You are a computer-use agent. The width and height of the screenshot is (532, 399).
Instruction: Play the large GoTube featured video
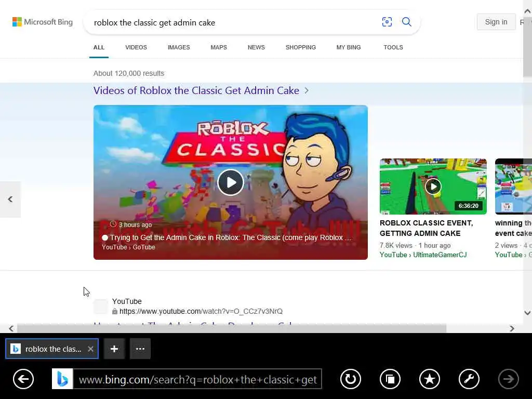coord(231,182)
